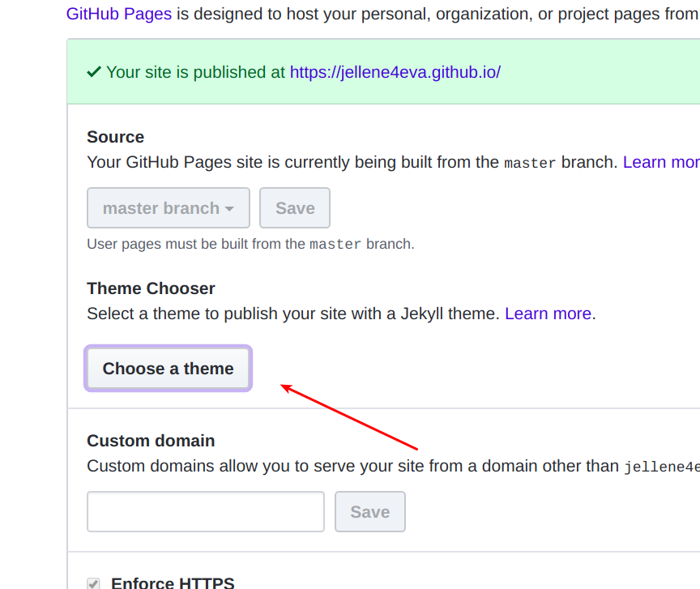Visit the published jellene4eva.github.io URL
Viewport: 700px width, 589px height.
[x=395, y=72]
